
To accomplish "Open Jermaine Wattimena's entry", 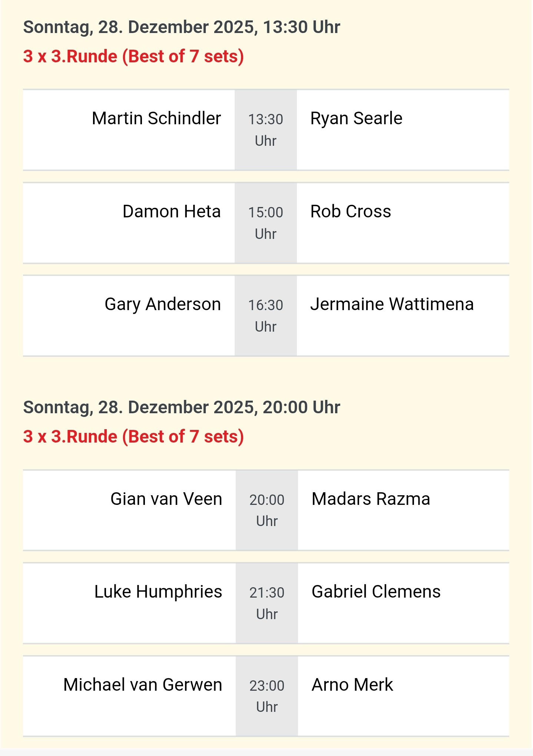I will click(392, 305).
